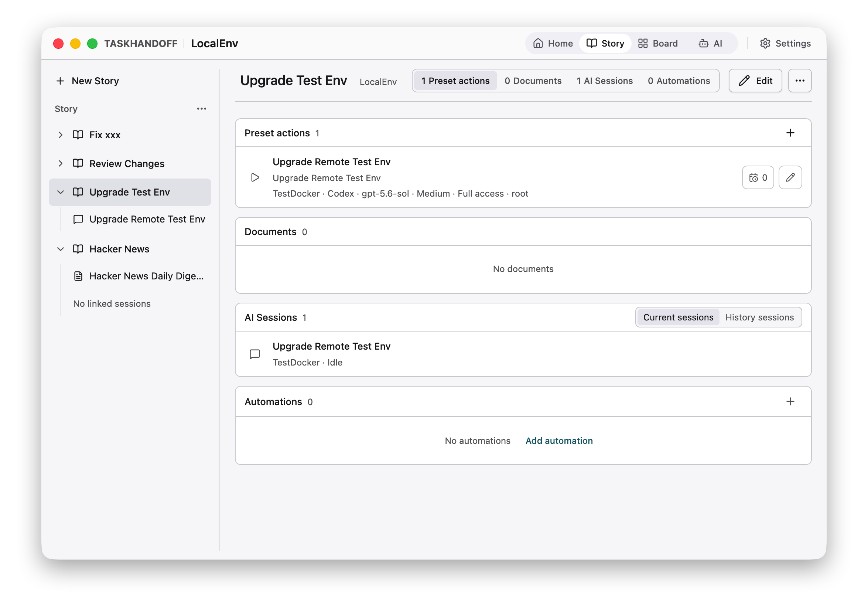
Task: Click the chat icon of the AI session row
Action: click(254, 354)
